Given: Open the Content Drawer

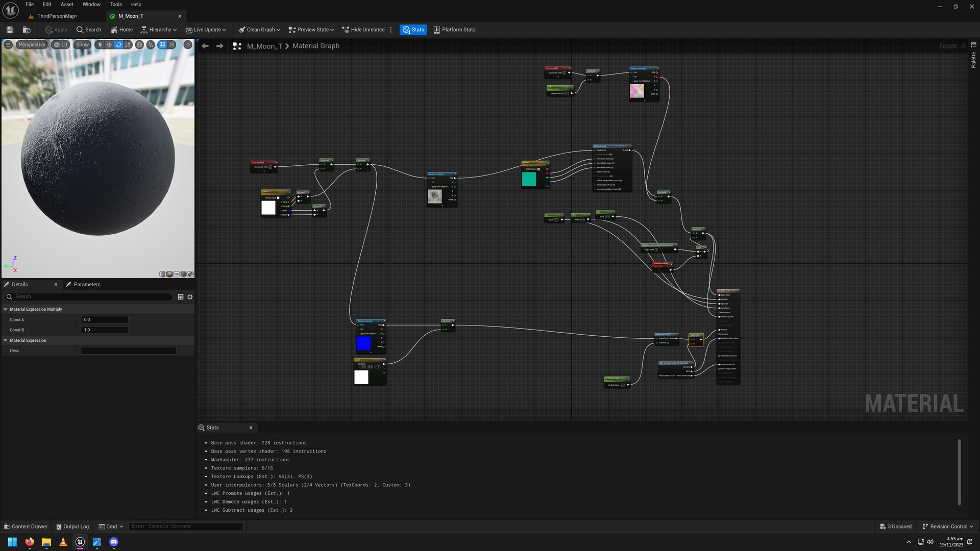Looking at the screenshot, I should pyautogui.click(x=26, y=527).
